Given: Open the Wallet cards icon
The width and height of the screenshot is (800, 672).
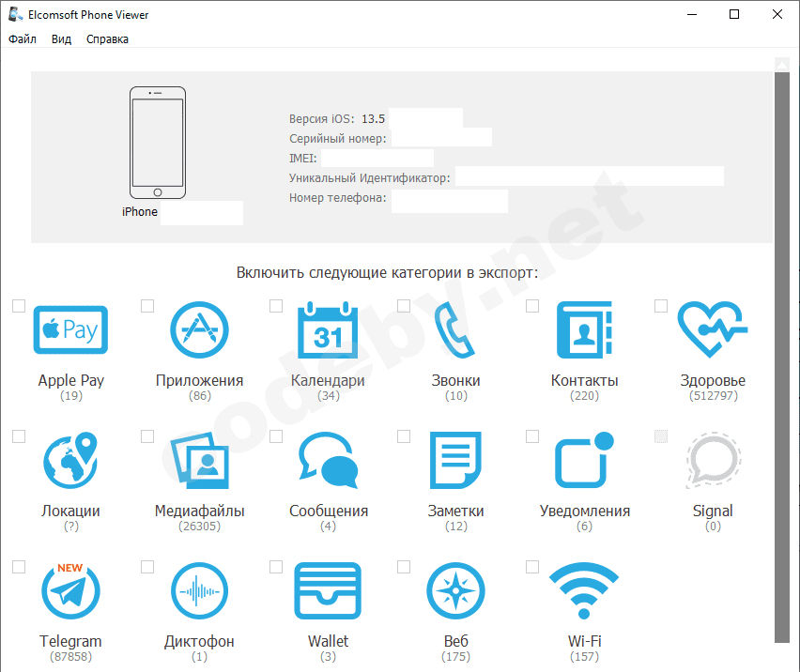Looking at the screenshot, I should tap(328, 591).
